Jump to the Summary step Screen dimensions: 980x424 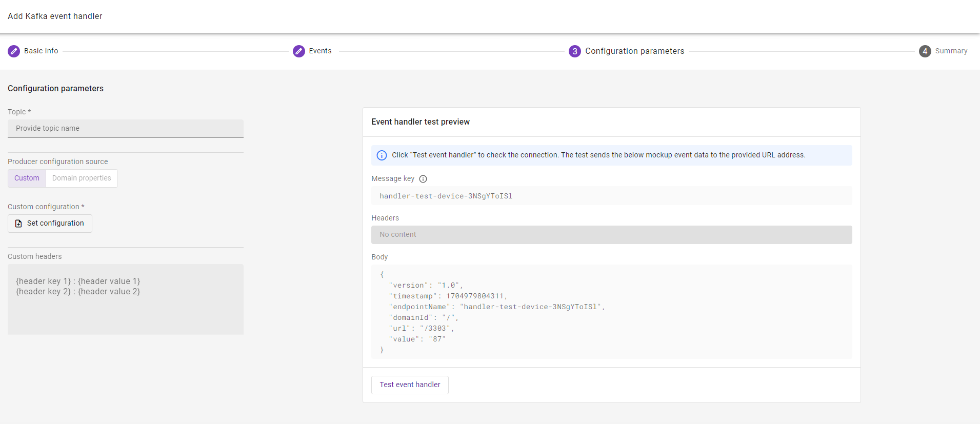(x=951, y=51)
